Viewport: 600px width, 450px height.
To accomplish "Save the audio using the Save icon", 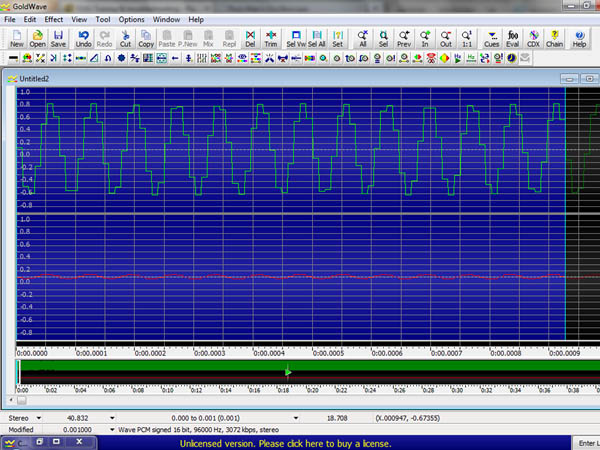I will 59,39.
